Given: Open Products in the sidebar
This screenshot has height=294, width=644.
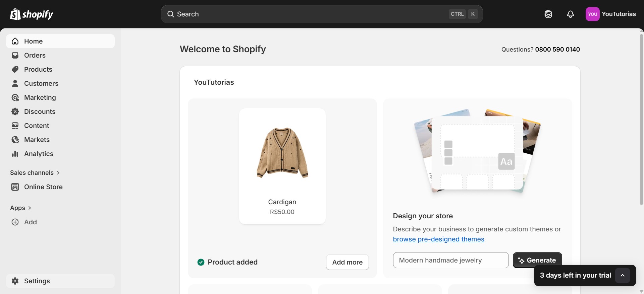Looking at the screenshot, I should 60,69.
